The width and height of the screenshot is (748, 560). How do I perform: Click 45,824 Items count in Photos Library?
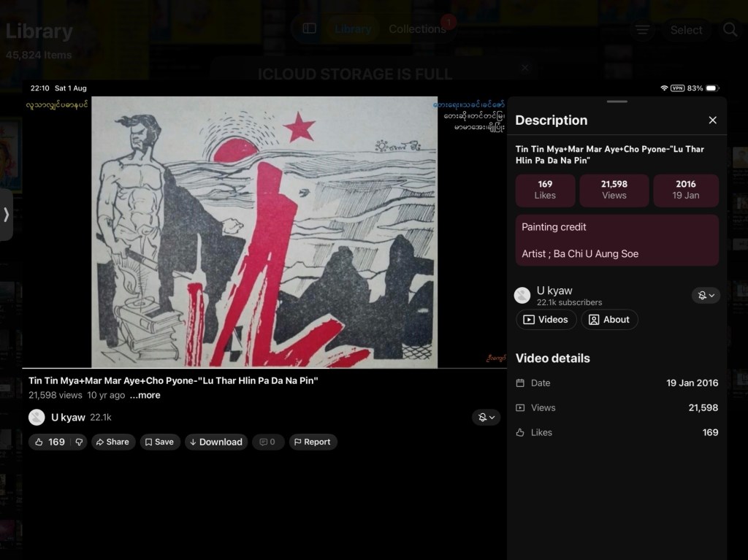pos(39,55)
